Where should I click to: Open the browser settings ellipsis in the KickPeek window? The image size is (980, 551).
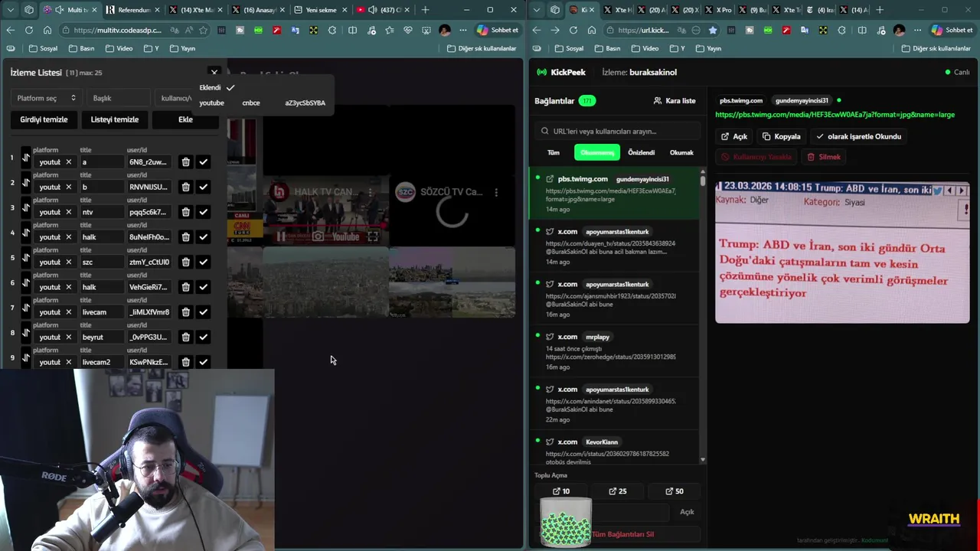tap(917, 30)
